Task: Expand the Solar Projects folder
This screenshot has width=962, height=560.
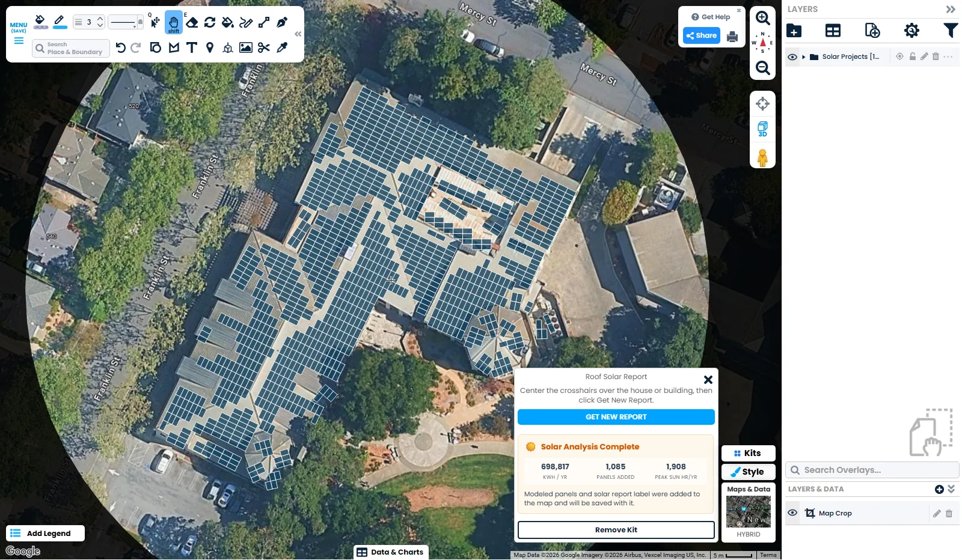Action: tap(803, 57)
